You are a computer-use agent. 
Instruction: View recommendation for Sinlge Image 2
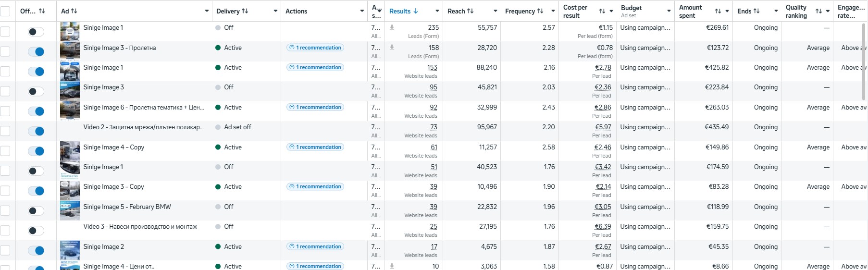tap(315, 246)
